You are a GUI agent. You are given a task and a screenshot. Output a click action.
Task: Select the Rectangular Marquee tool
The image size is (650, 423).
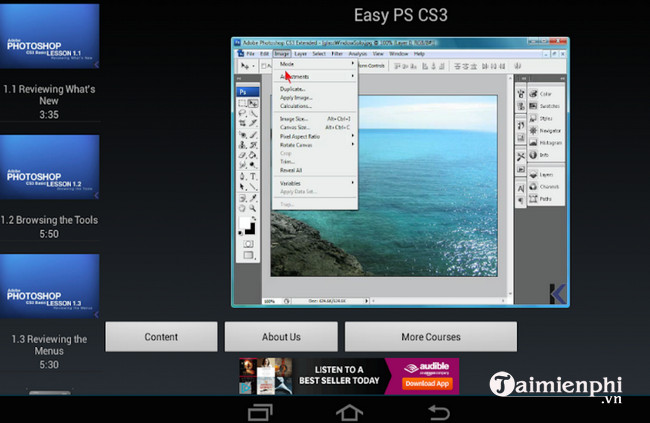[x=243, y=103]
